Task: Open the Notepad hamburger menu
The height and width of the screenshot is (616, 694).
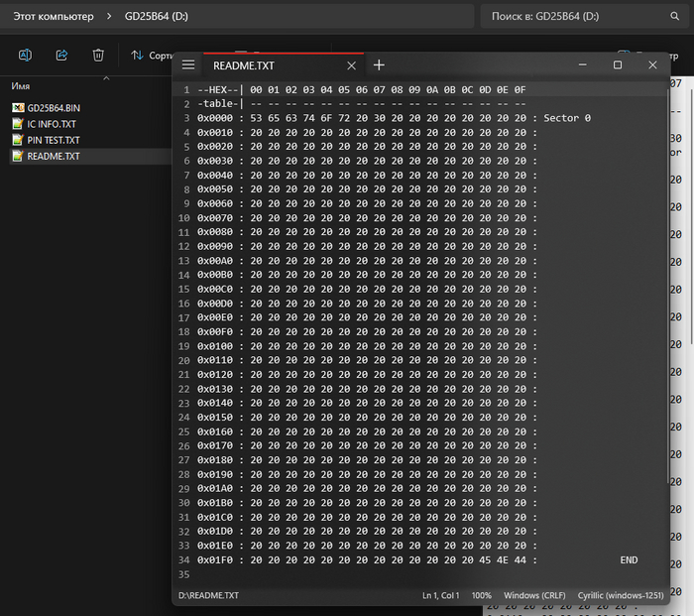Action: 188,65
